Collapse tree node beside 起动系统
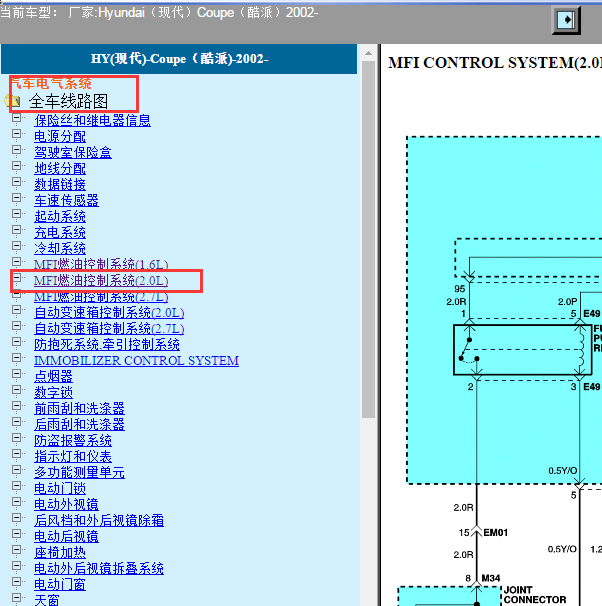Viewport: 602px width, 606px height. click(16, 214)
